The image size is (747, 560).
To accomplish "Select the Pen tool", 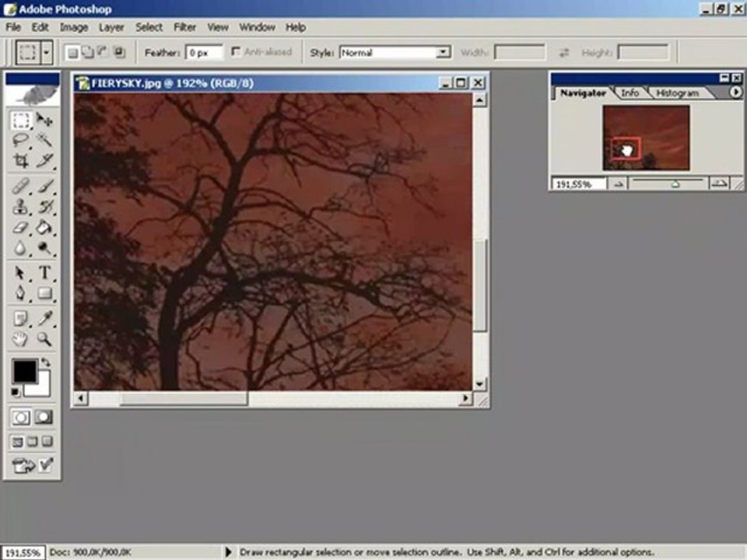I will coord(21,293).
